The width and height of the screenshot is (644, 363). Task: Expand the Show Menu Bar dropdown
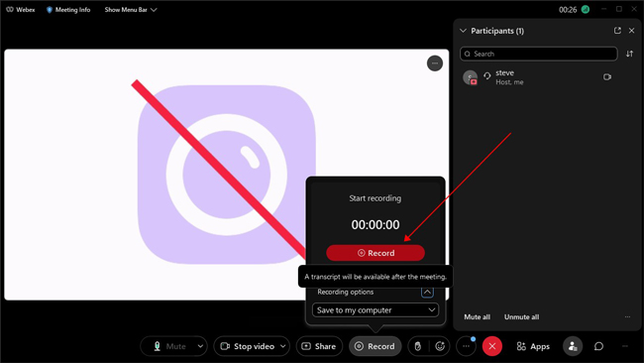[131, 10]
